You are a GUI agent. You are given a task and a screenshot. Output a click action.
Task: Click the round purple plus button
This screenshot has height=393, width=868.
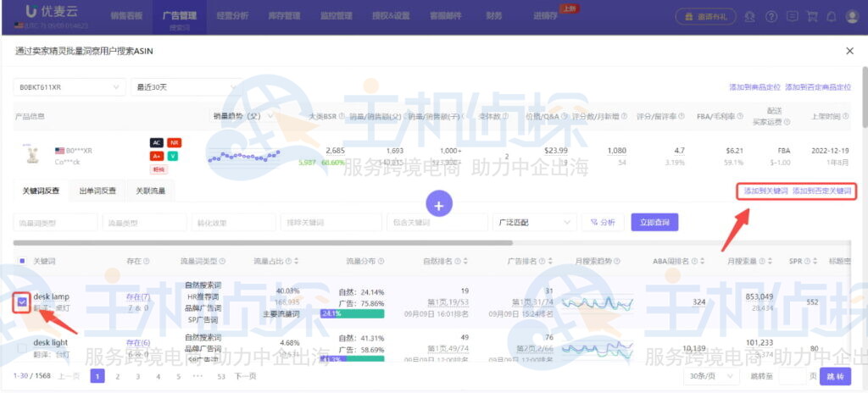[439, 205]
